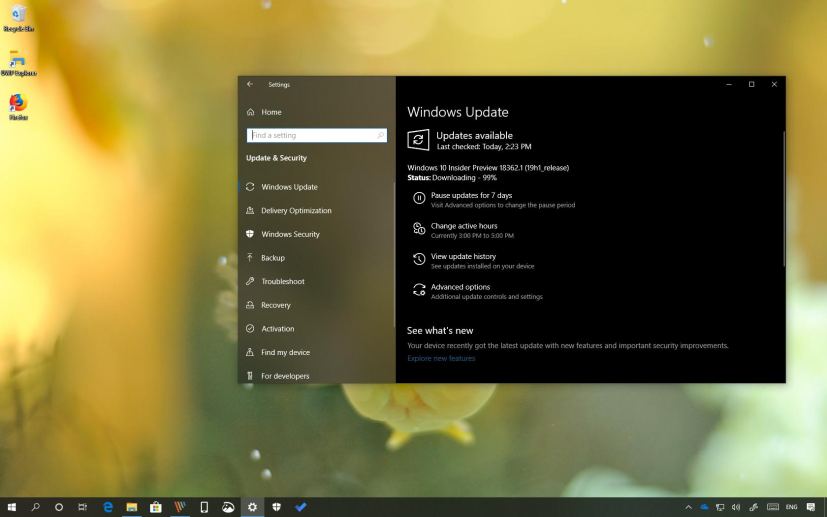
Task: Click the Windows Update page heading
Action: pos(458,112)
